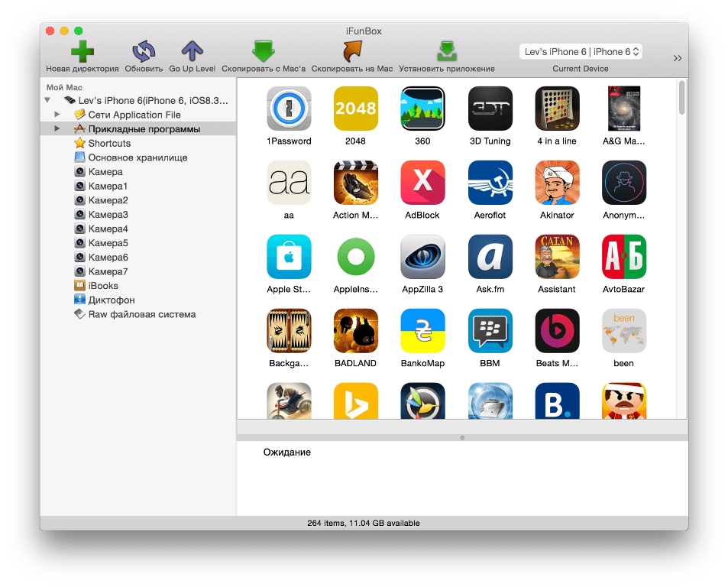This screenshot has width=728, height=587.
Task: Select the Камера2 sidebar item
Action: click(x=101, y=200)
